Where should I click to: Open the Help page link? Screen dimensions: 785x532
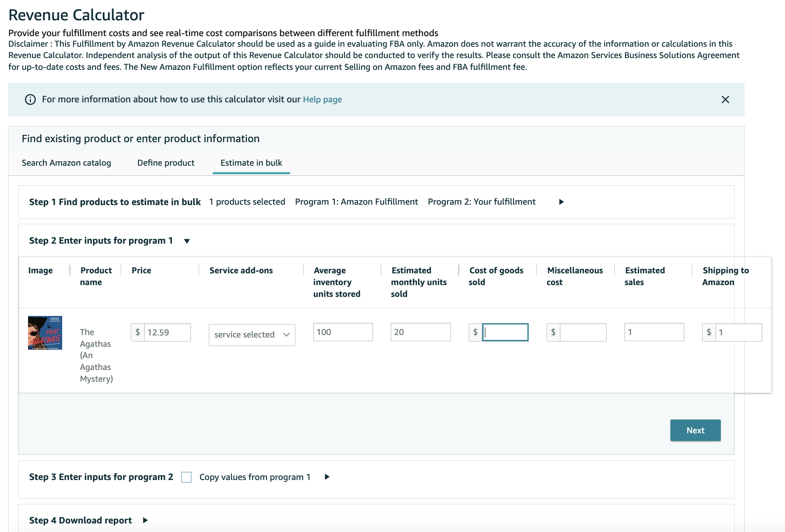322,99
